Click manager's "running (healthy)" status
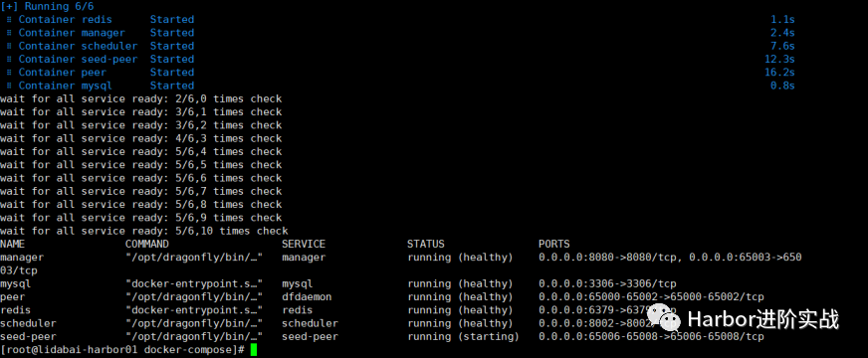 [461, 258]
